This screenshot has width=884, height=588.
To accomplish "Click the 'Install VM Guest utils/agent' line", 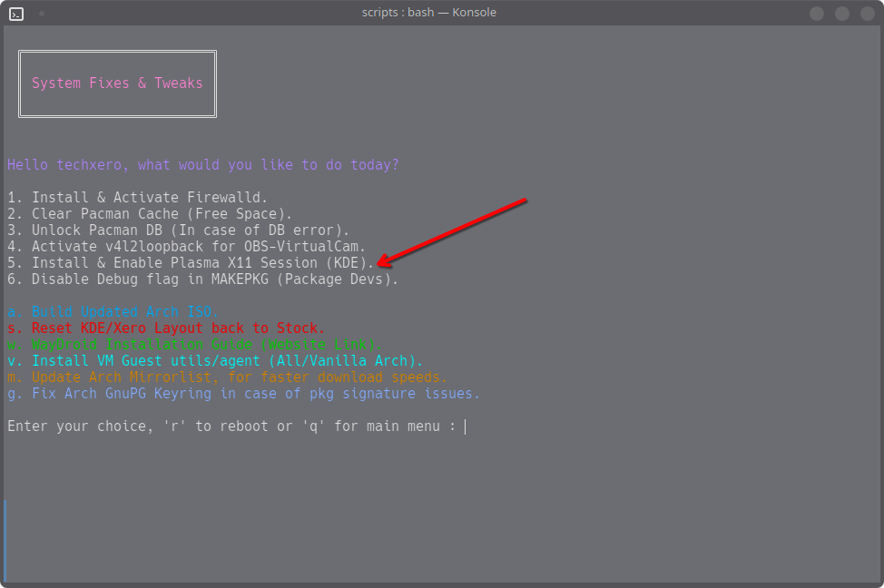I will (215, 361).
